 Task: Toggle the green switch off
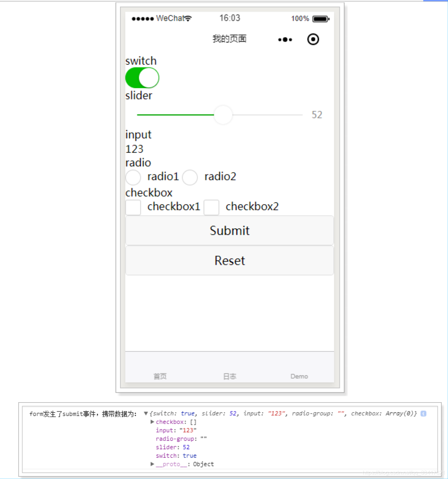[142, 78]
